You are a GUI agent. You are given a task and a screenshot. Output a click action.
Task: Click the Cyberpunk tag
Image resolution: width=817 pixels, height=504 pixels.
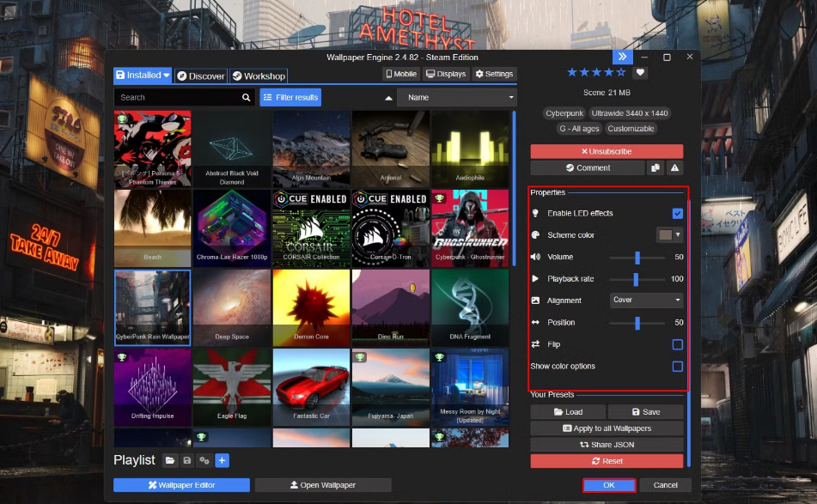pos(564,113)
